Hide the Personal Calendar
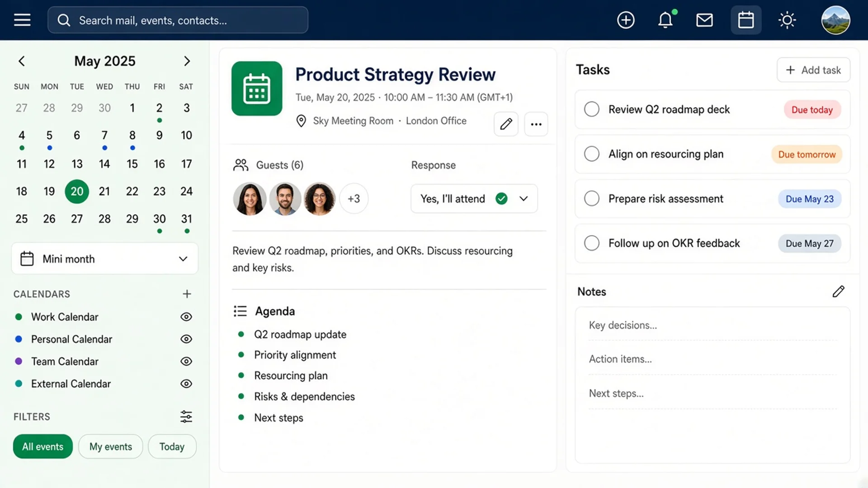This screenshot has width=868, height=488. coord(186,339)
